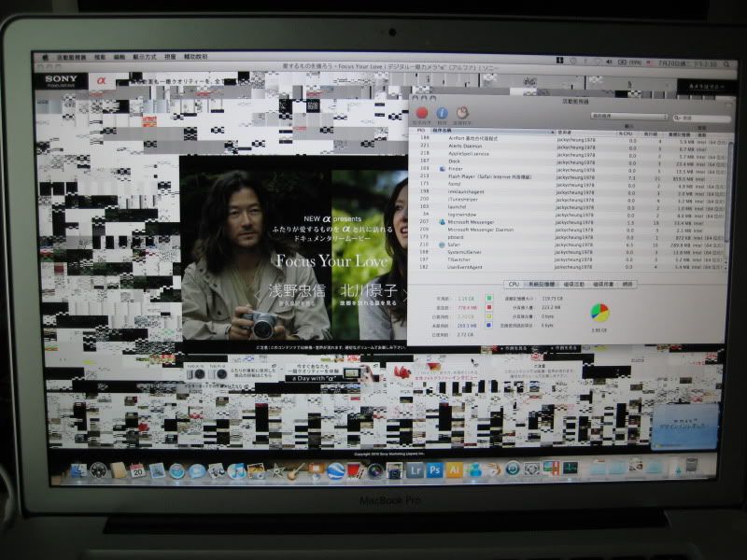Open Microsoft Messenger from the Dock
This screenshot has width=747, height=560.
(x=474, y=470)
